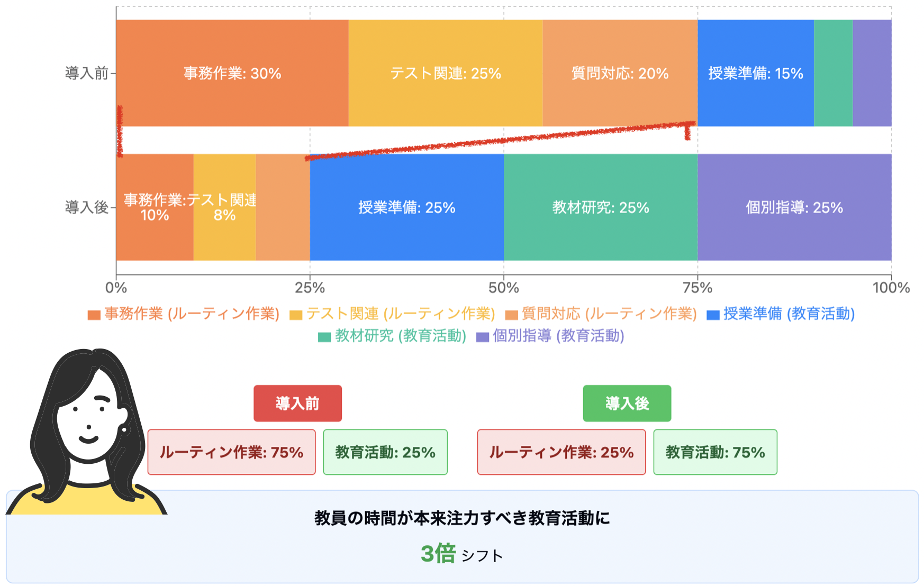Image resolution: width=924 pixels, height=587 pixels.
Task: Toggle 個別指導 legend entry
Action: tap(550, 336)
